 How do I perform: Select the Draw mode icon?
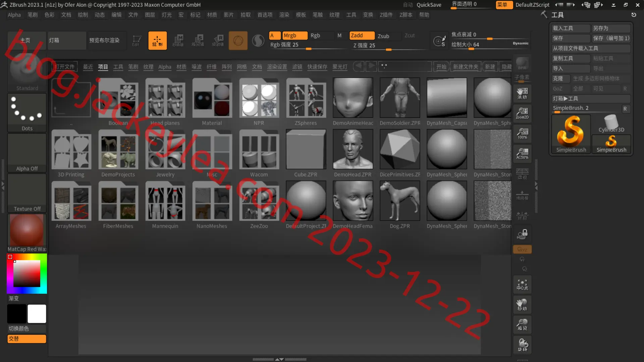click(x=157, y=41)
